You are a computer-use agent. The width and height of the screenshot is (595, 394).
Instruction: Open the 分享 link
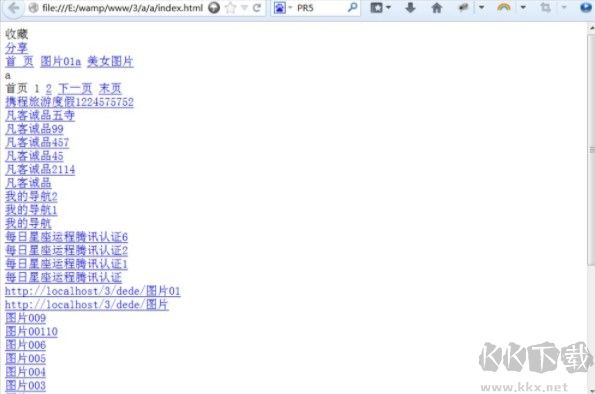point(16,48)
